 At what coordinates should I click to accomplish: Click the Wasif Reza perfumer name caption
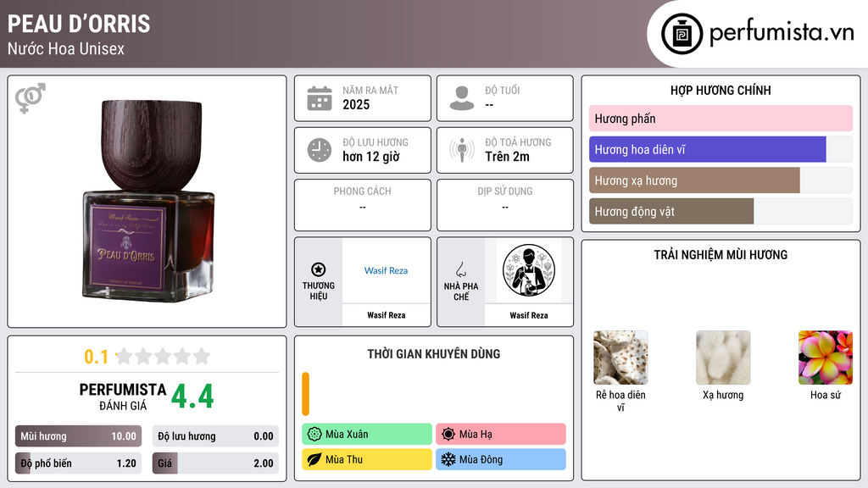(x=529, y=315)
